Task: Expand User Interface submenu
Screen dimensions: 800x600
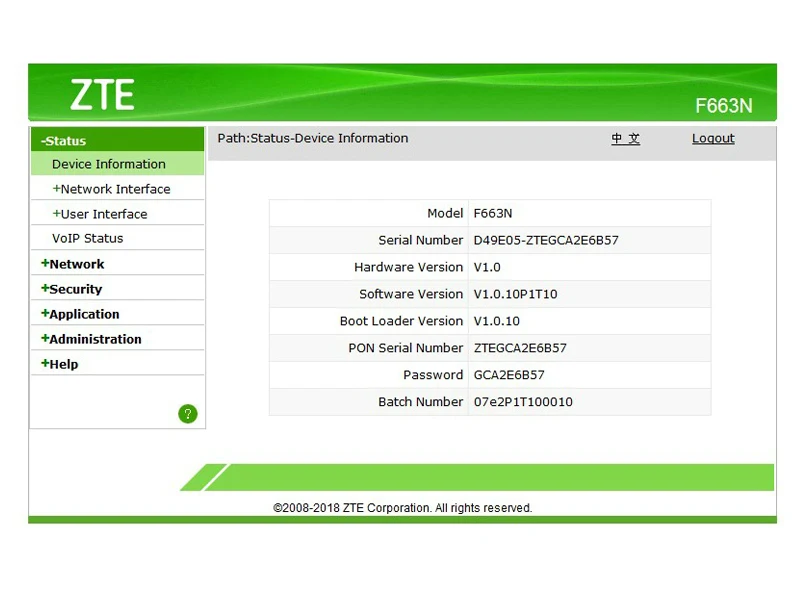Action: tap(100, 214)
